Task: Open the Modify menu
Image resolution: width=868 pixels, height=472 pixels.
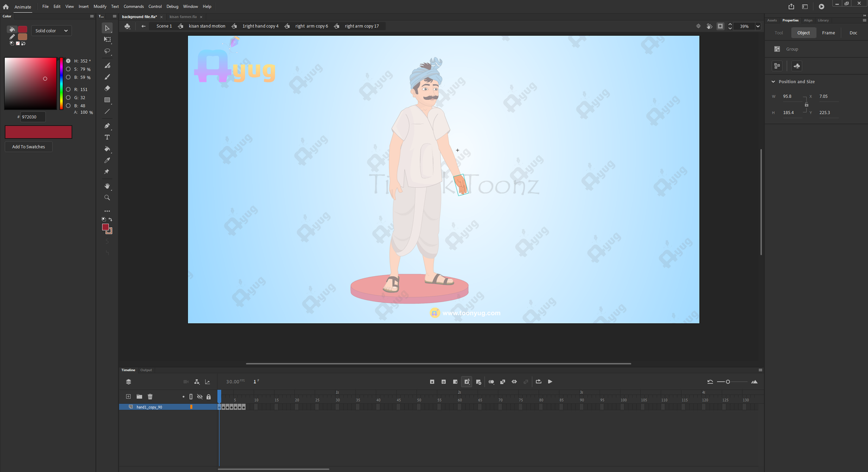Action: (x=100, y=7)
